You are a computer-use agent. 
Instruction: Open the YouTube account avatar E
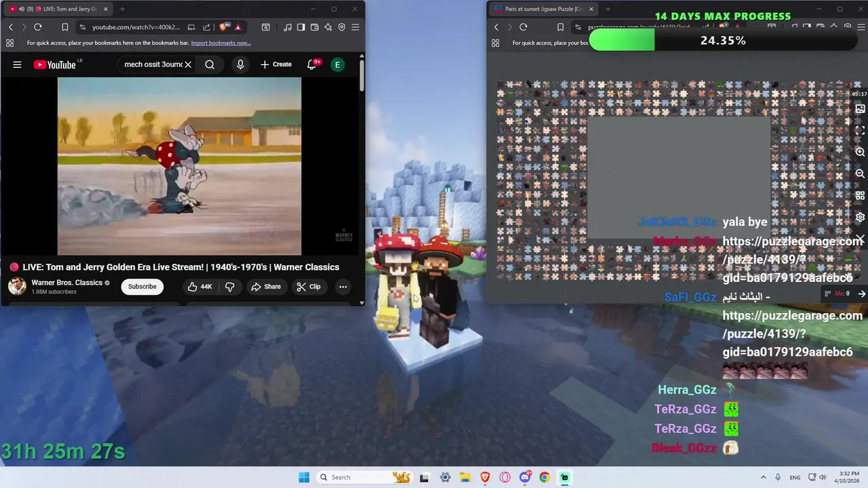coord(337,64)
